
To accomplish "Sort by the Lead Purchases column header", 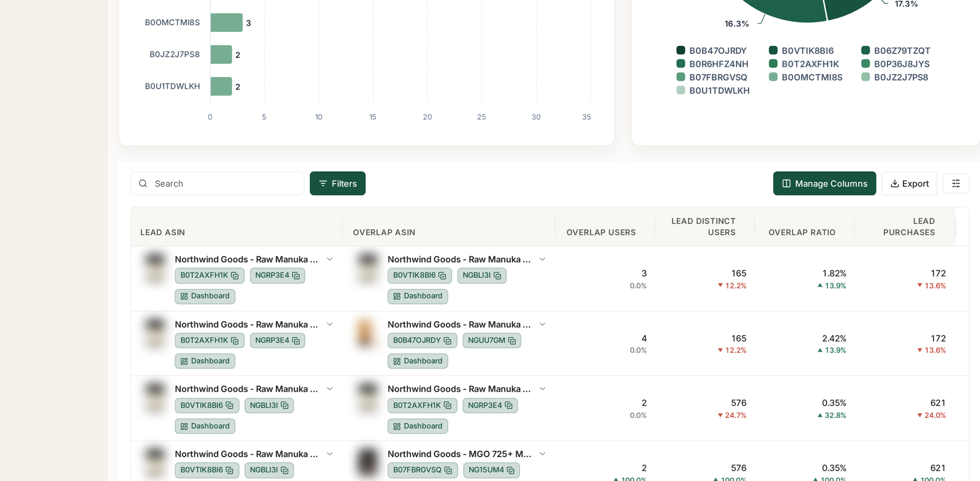I will tap(909, 226).
